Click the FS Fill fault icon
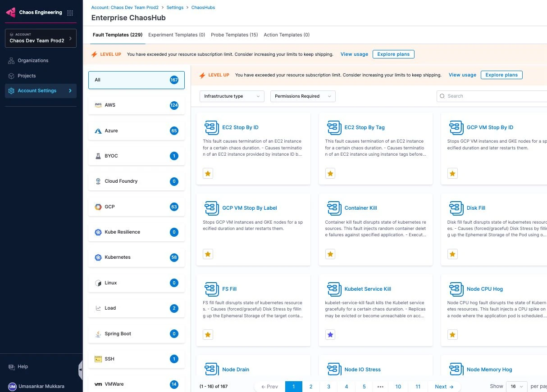Screen dimensions: 547x392 tap(212, 289)
